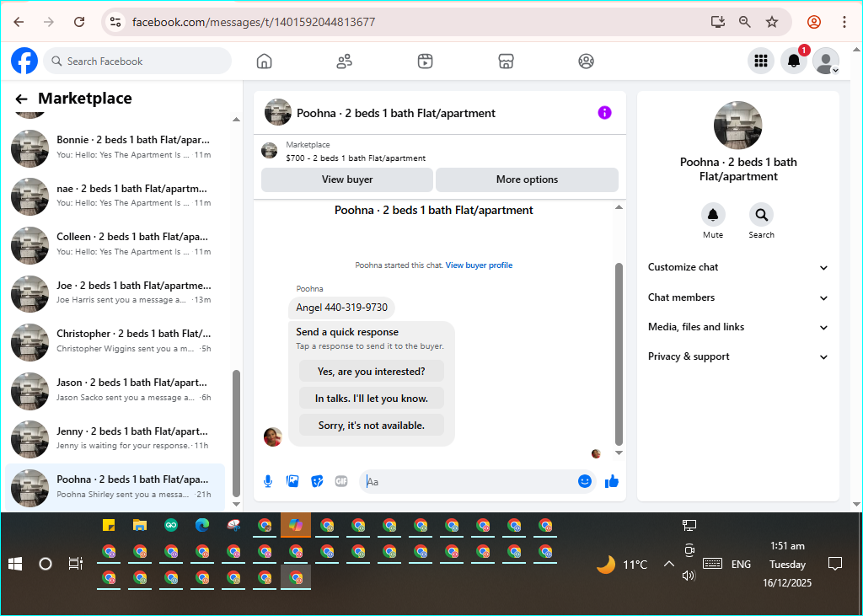The image size is (863, 616).
Task: Go back using Marketplace back arrow
Action: 21,99
